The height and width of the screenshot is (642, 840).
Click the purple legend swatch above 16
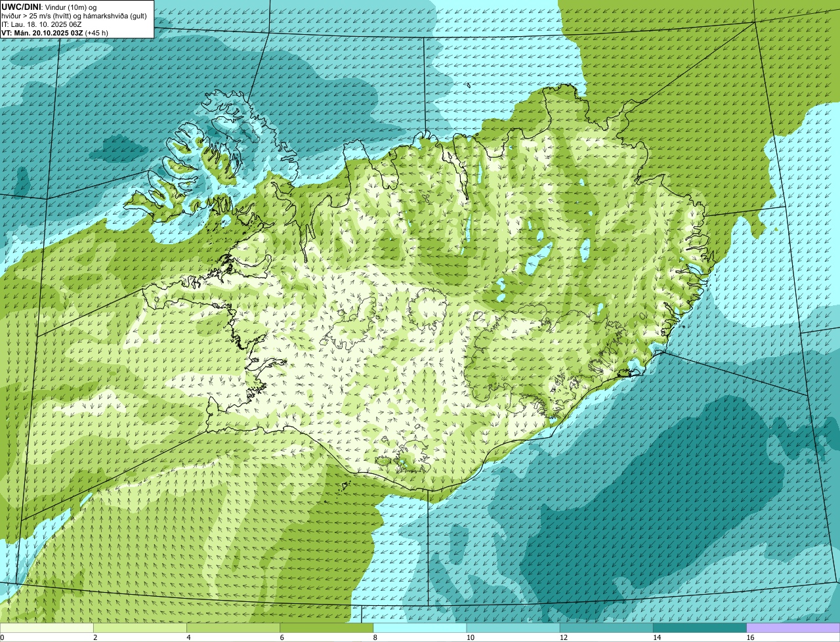pos(793,628)
